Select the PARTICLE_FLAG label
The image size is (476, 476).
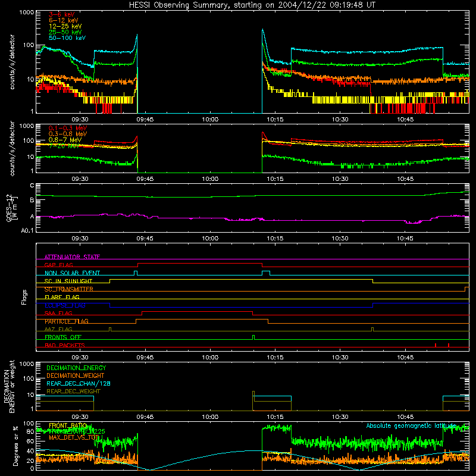pos(67,321)
